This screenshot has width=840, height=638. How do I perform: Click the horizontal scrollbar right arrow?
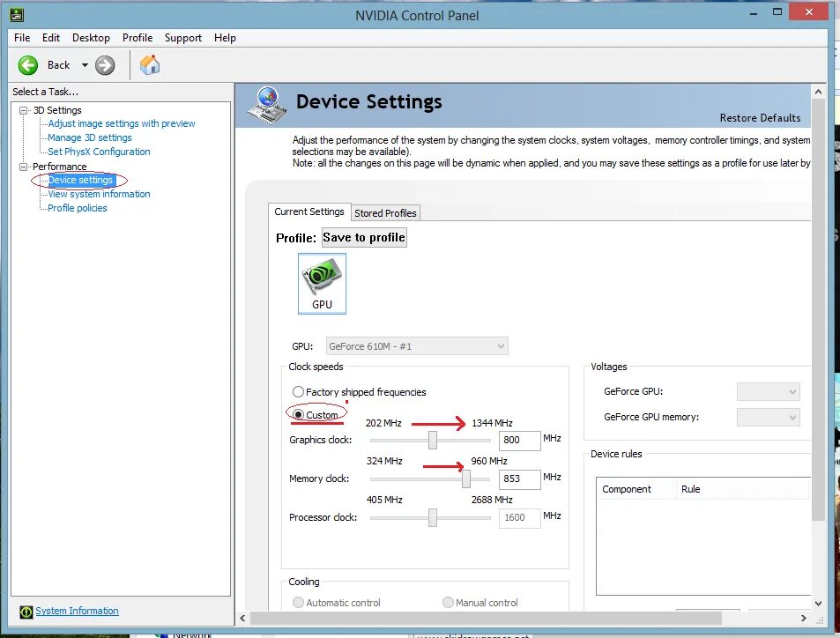[804, 619]
